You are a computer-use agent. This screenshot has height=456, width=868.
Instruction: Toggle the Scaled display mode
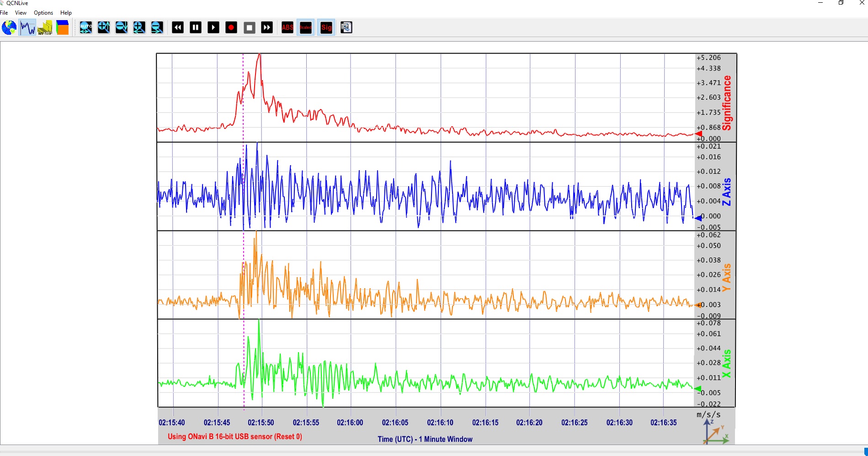pyautogui.click(x=305, y=27)
